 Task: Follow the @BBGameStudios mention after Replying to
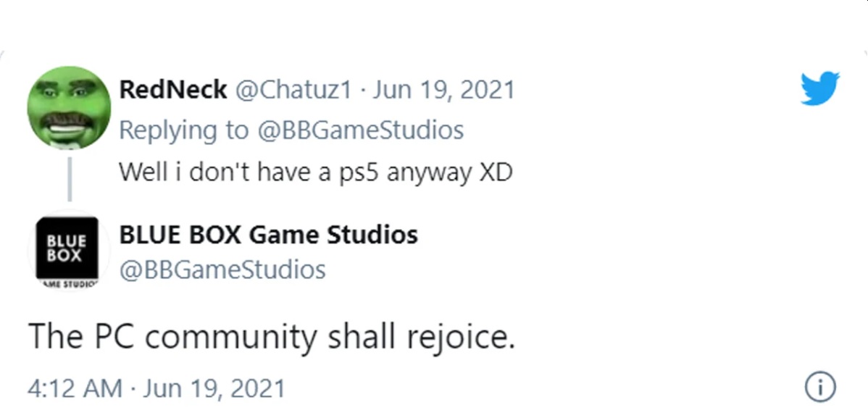359,130
